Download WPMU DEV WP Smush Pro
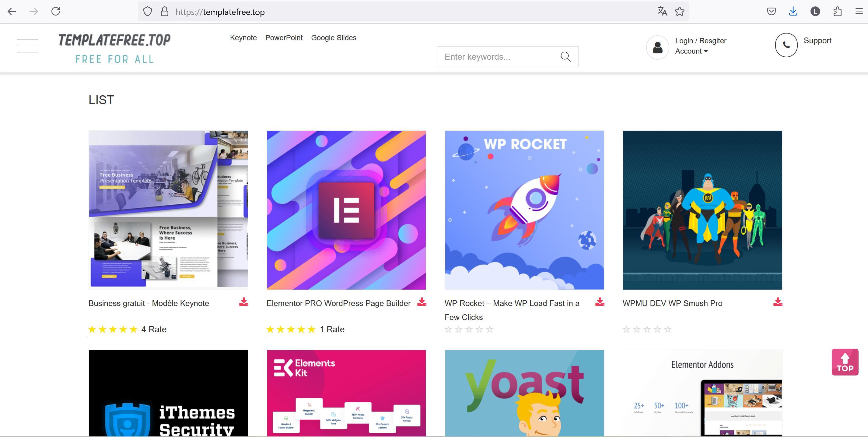 (777, 302)
